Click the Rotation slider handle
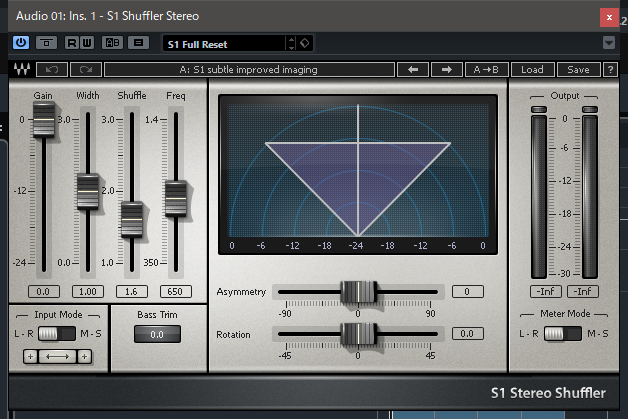 pos(358,334)
